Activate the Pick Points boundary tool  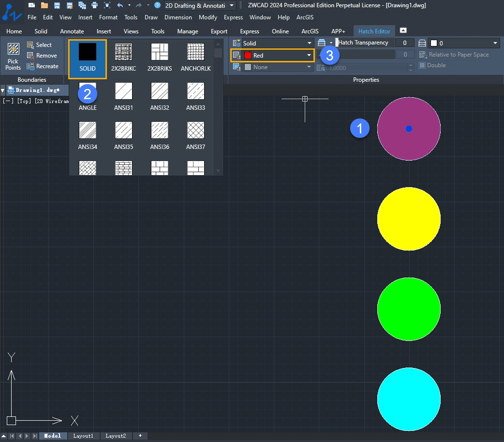[x=13, y=57]
